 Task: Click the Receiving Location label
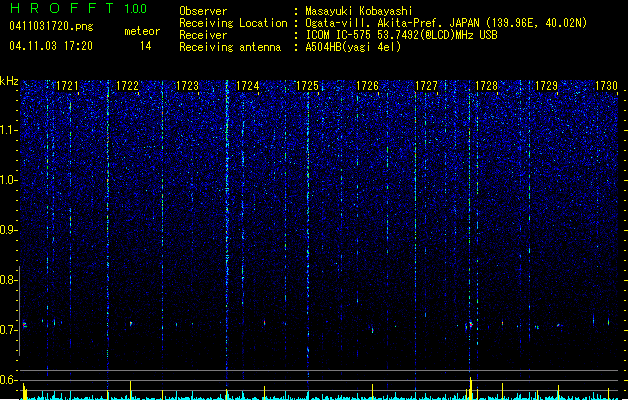pyautogui.click(x=233, y=23)
